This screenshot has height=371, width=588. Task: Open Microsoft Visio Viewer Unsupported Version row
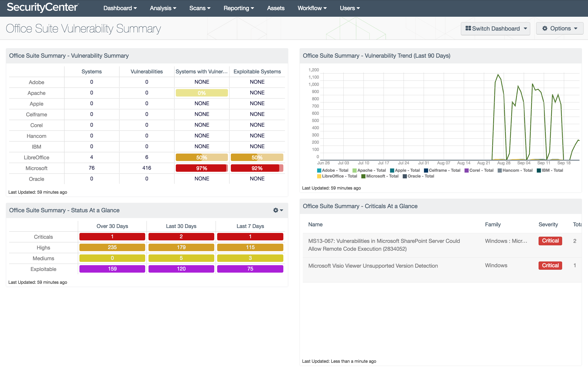click(442, 270)
